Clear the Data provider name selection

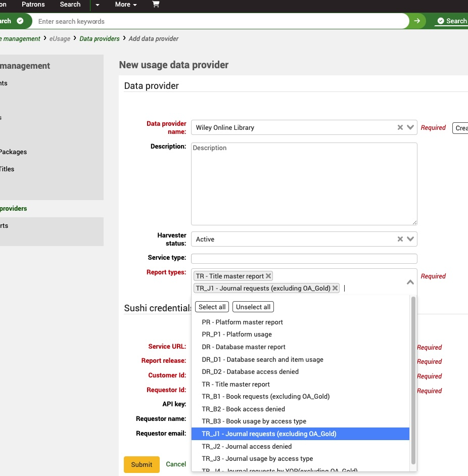point(400,127)
